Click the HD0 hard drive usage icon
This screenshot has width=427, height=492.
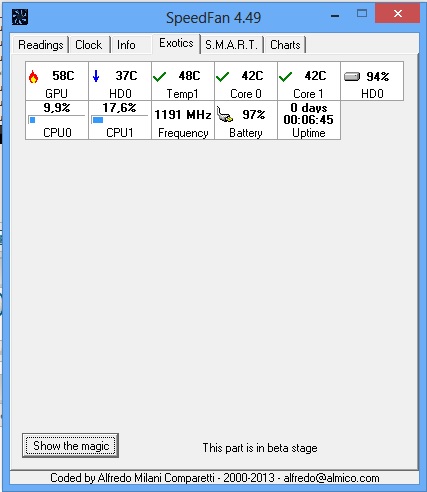pos(352,77)
